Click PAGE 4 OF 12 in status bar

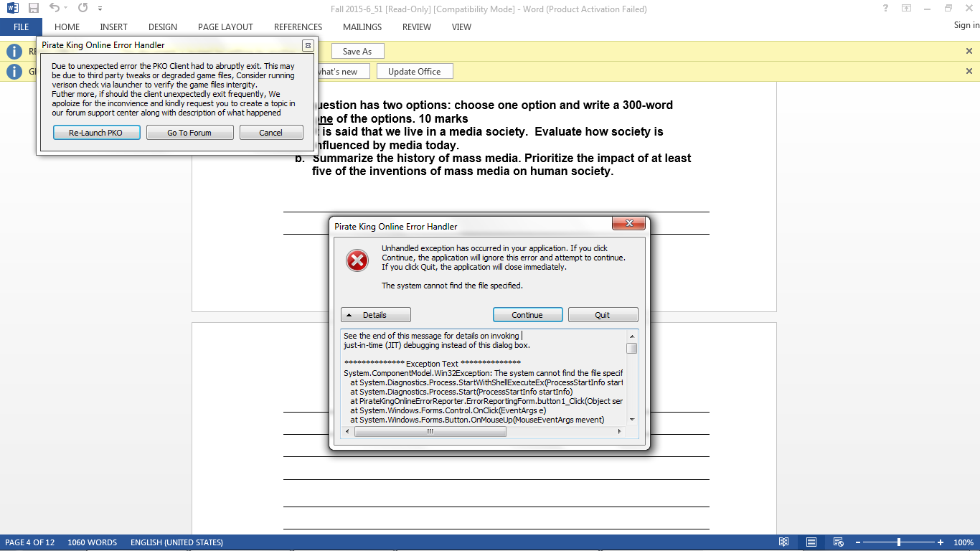30,542
